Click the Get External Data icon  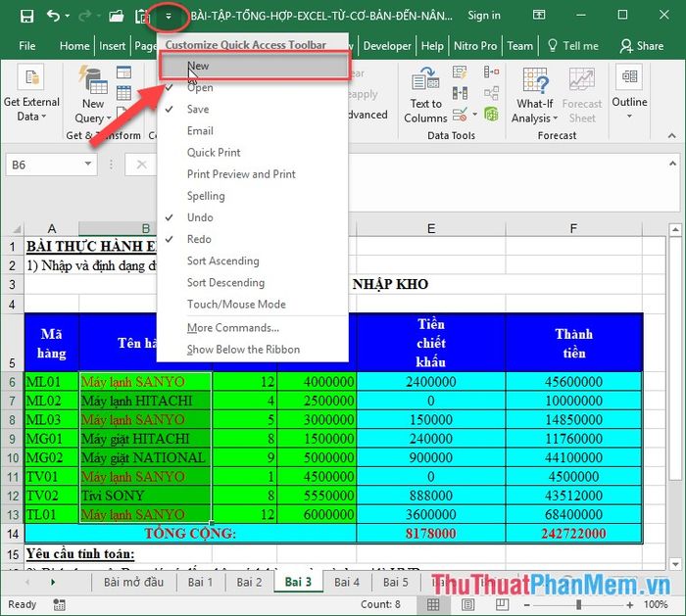click(x=31, y=94)
